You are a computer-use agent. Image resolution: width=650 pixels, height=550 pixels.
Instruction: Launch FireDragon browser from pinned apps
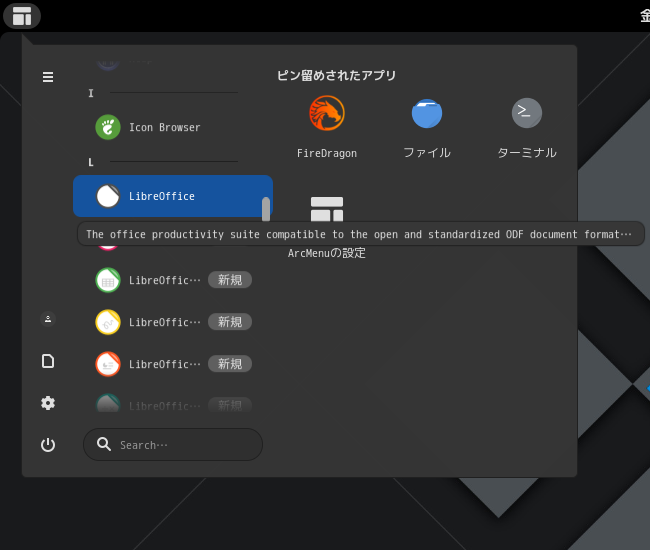327,127
